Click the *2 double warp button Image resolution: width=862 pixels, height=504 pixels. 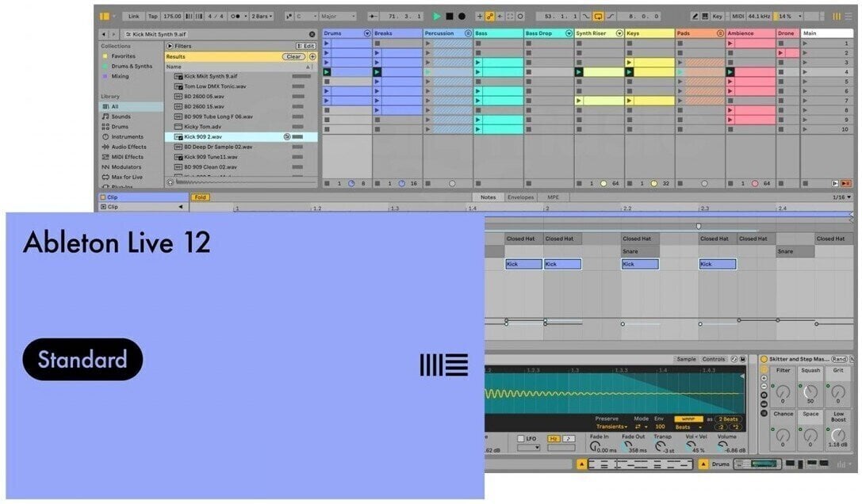click(x=736, y=427)
